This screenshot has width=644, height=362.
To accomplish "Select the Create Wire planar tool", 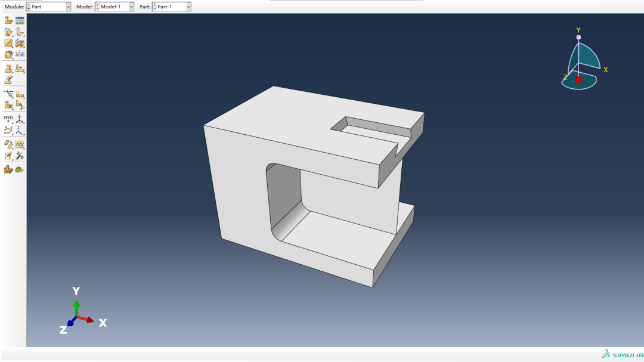I will click(x=8, y=43).
